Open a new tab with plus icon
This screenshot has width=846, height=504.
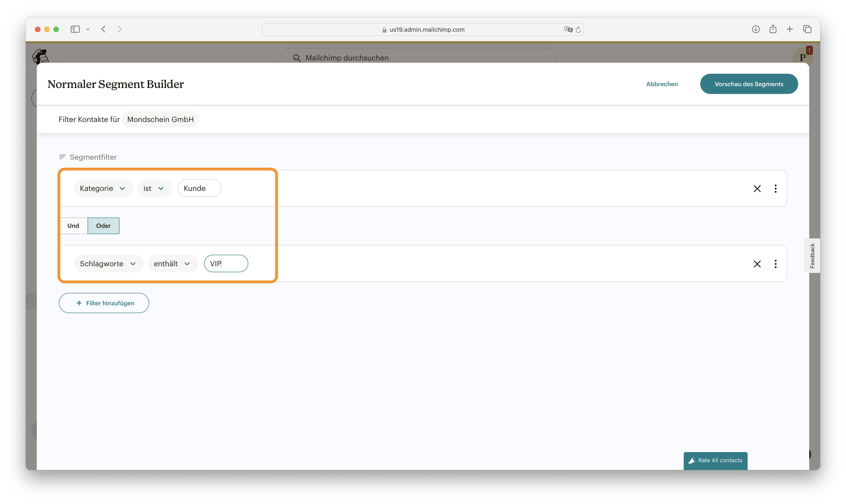click(x=790, y=29)
